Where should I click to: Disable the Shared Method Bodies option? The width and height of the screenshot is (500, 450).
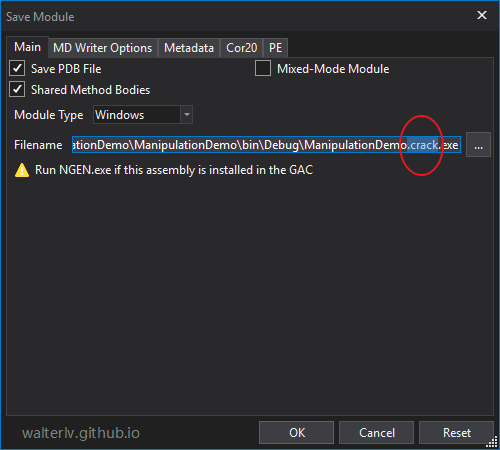coord(17,90)
